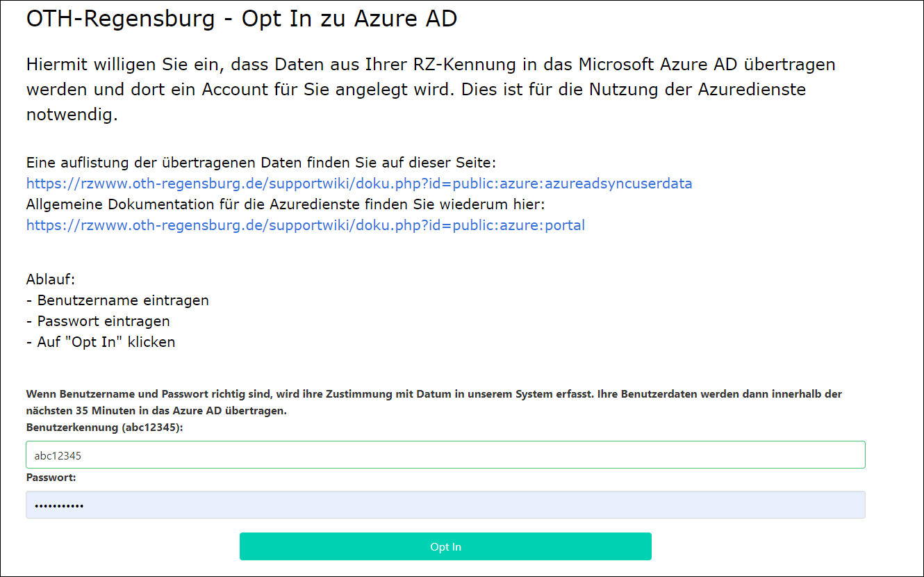Click the 'OTH-Regensburg - Opt In zu Azure AD' heading
The height and width of the screenshot is (577, 924).
point(242,19)
